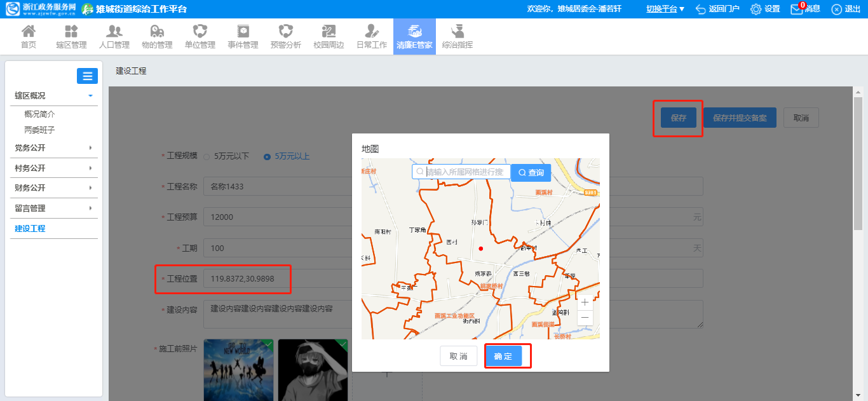Open 辖区管理 module icon
The height and width of the screenshot is (401, 868).
(71, 32)
